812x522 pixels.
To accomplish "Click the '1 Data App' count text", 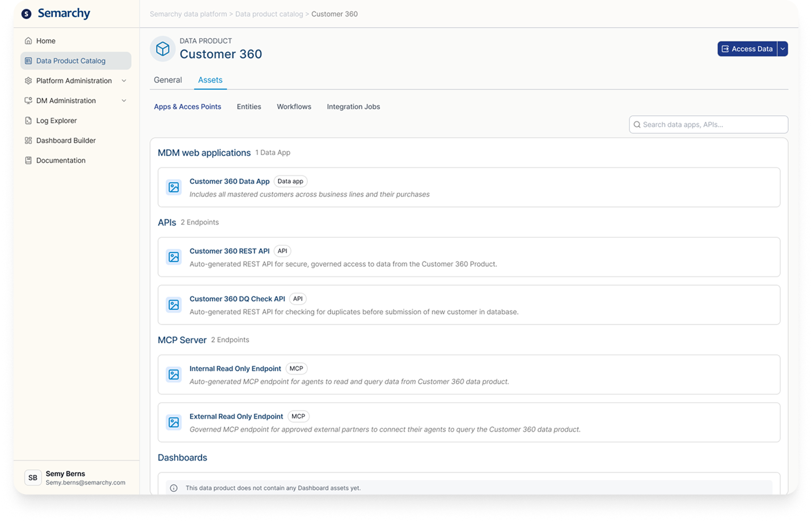I will (x=273, y=153).
